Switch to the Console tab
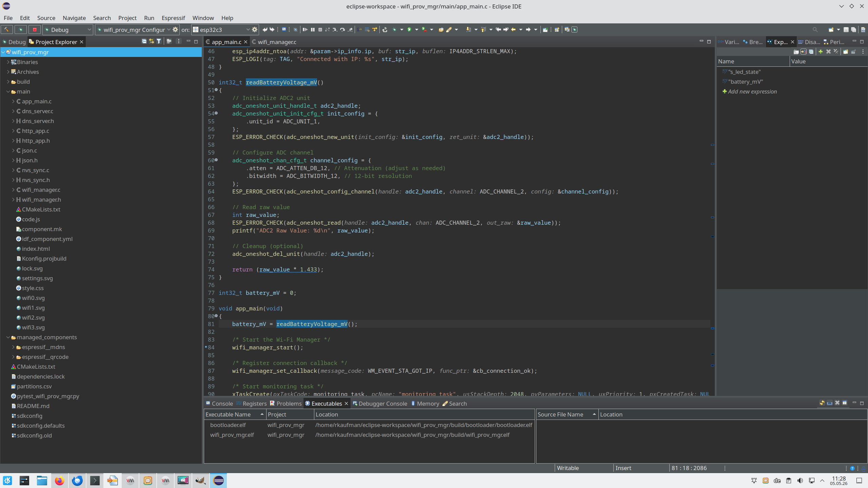Viewport: 868px width, 488px height. (219, 403)
